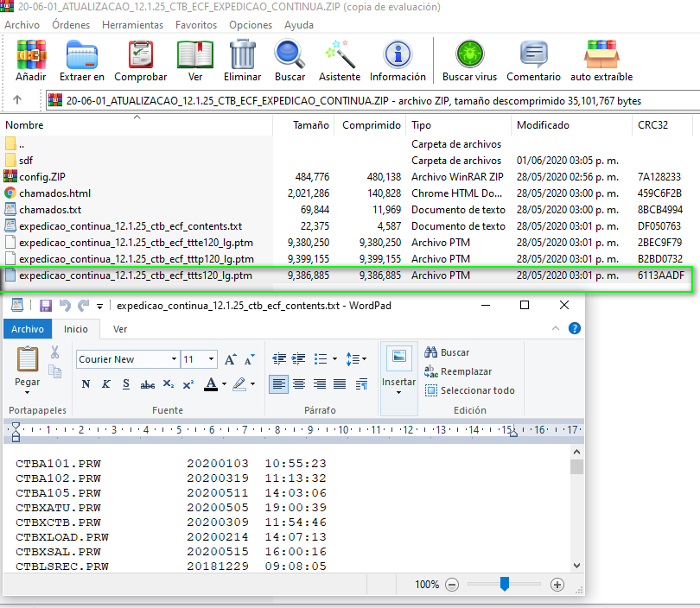The height and width of the screenshot is (608, 700).
Task: Open the Ver book icon in WinRAR
Action: pyautogui.click(x=195, y=55)
